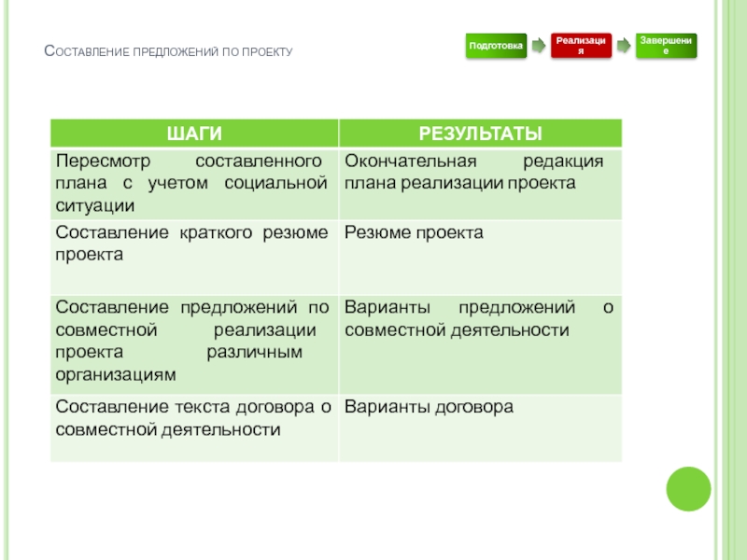The image size is (747, 560).
Task: Click the green Подготовка stage button
Action: pos(496,46)
